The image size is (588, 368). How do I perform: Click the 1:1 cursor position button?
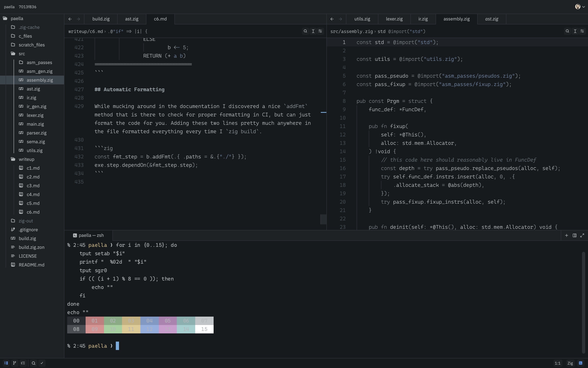pyautogui.click(x=557, y=363)
